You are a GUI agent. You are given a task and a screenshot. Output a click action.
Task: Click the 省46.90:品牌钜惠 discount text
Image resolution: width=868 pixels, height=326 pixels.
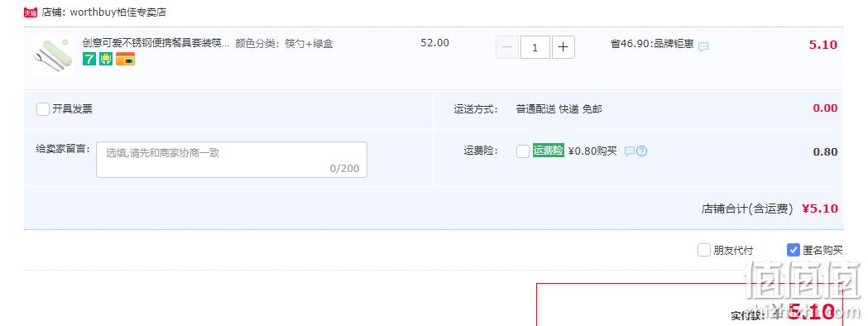coord(652,44)
